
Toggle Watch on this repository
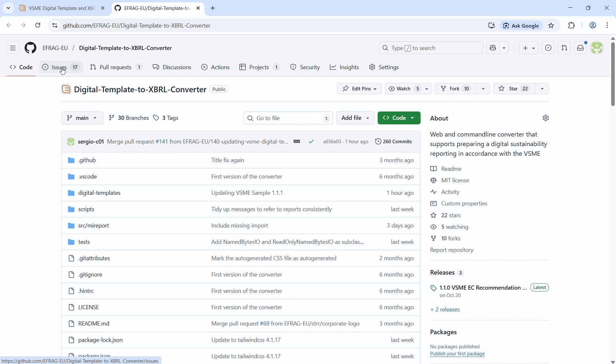[x=404, y=89]
